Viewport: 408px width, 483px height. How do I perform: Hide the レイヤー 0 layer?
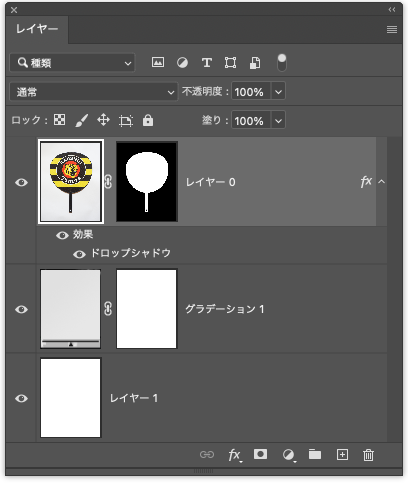coord(21,182)
